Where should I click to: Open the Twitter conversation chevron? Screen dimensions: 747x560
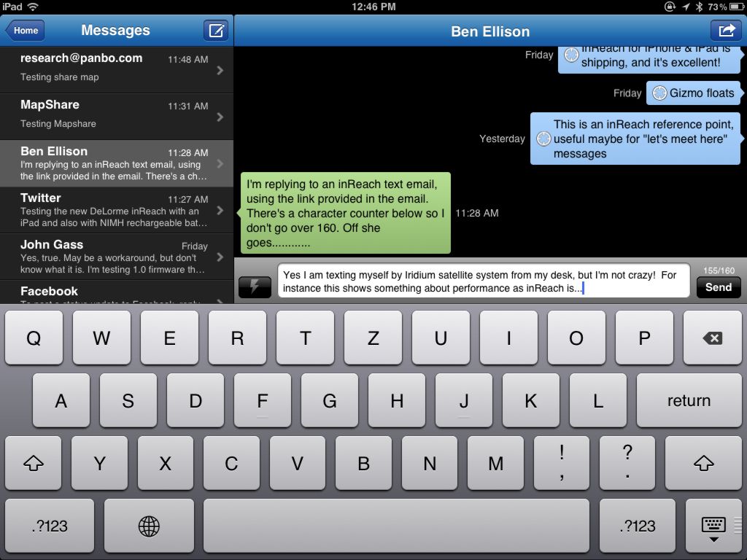pos(220,211)
